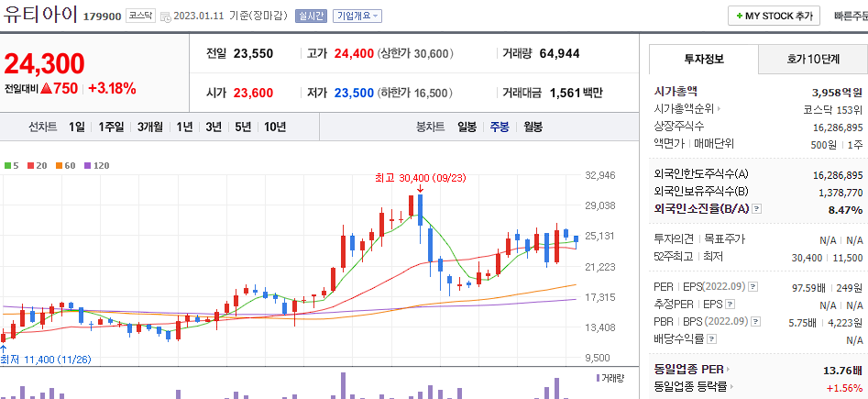
Task: Click the 52주최고 최저 value 30,400 | 11,500
Action: click(x=828, y=258)
